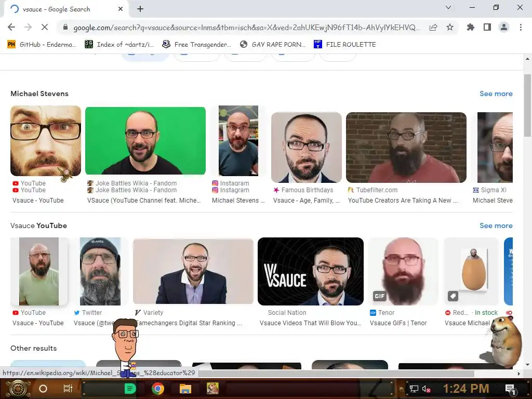Open the network icon in system tray
The height and width of the screenshot is (399, 532).
click(414, 389)
